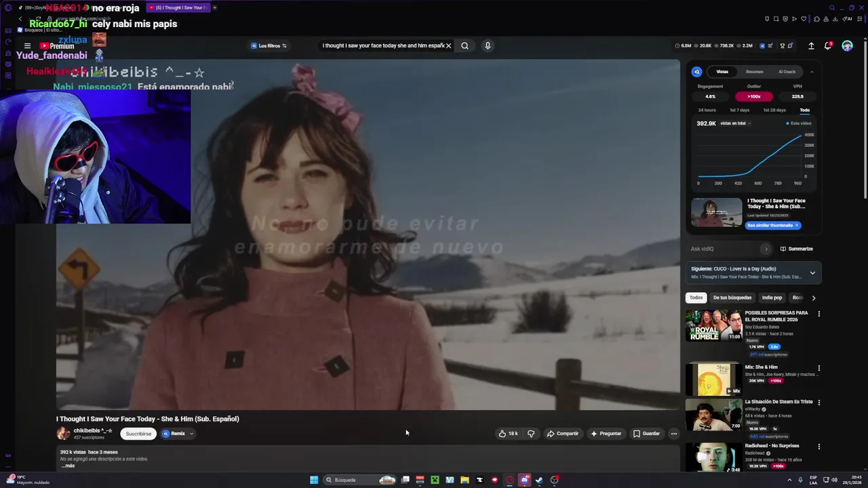Screen dimensions: 868x488
Task: Click the vidIQ video thumbnail preview
Action: [717, 213]
